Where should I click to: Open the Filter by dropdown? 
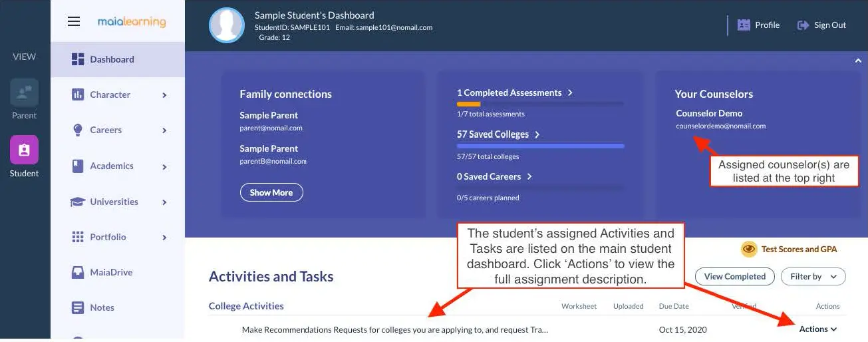point(813,276)
